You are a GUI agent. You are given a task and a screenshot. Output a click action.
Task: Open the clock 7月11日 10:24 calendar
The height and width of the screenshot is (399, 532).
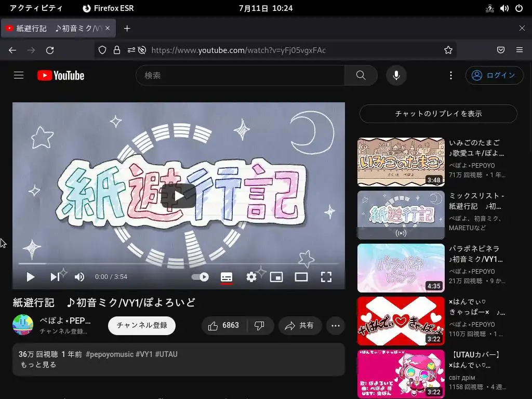265,8
